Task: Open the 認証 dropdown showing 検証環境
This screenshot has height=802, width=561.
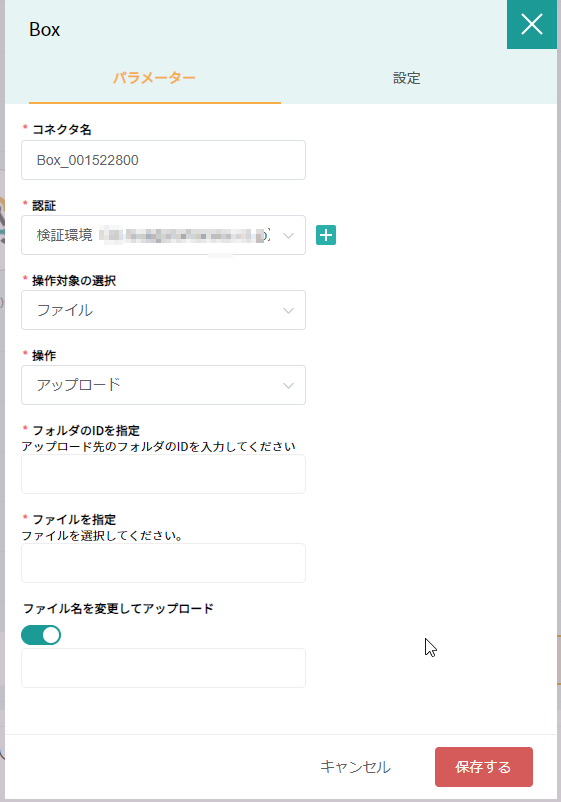Action: tap(163, 235)
